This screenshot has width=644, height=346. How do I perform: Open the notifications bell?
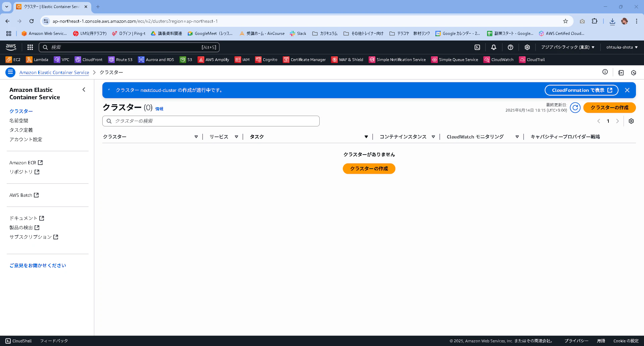click(494, 47)
